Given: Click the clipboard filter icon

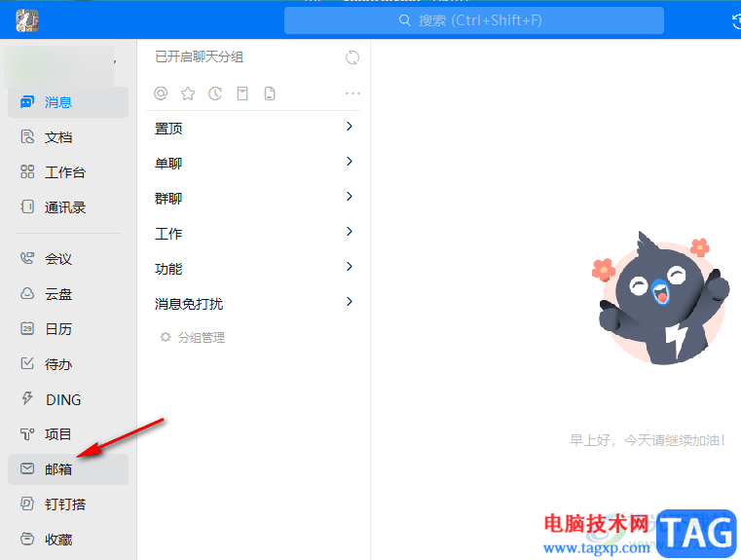Looking at the screenshot, I should (242, 93).
